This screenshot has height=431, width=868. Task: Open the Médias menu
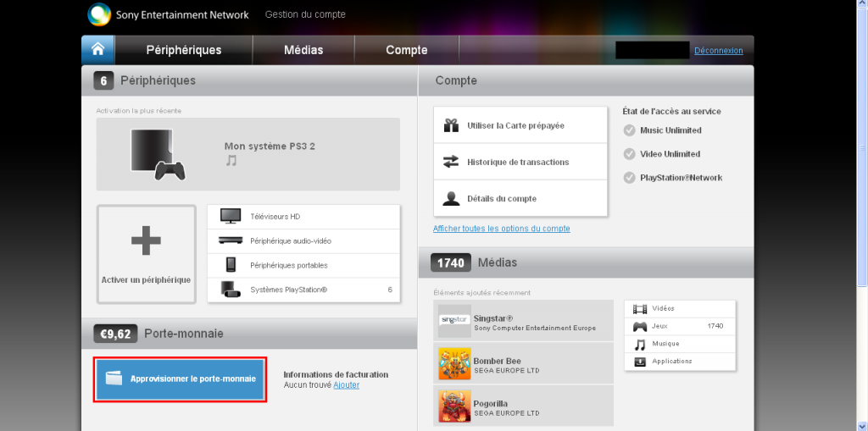click(x=303, y=50)
